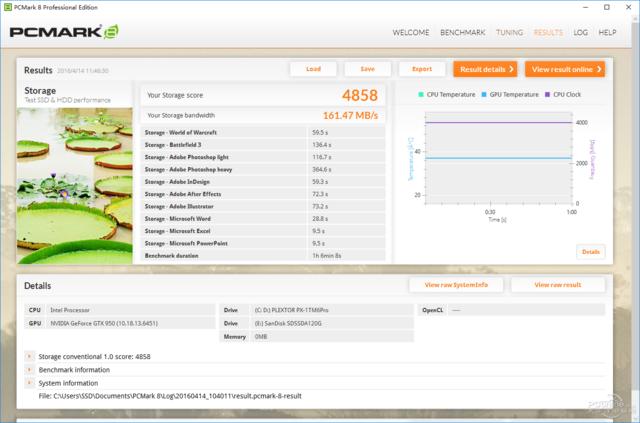Expand Storage conventional 1.0 score section
640x423 pixels.
pyautogui.click(x=29, y=356)
